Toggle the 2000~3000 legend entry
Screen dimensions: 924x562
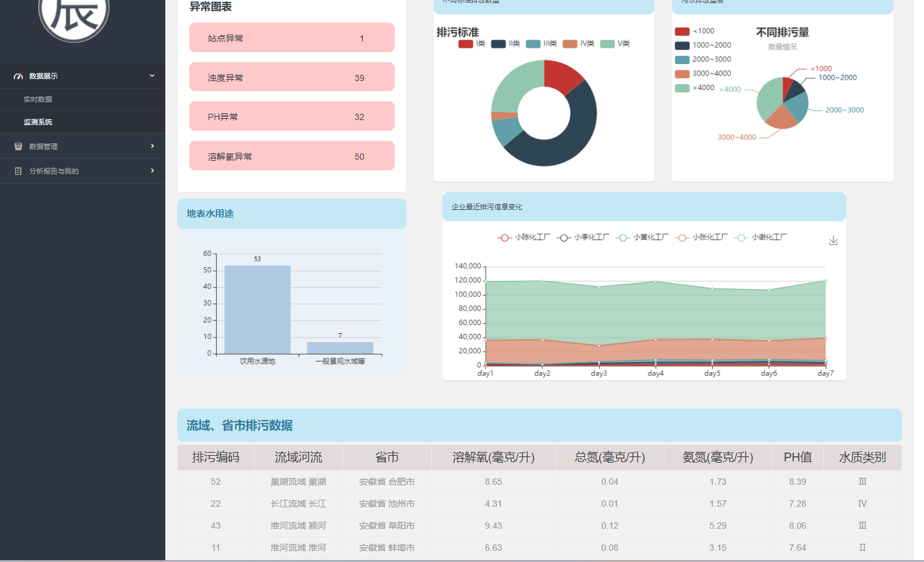pyautogui.click(x=703, y=59)
